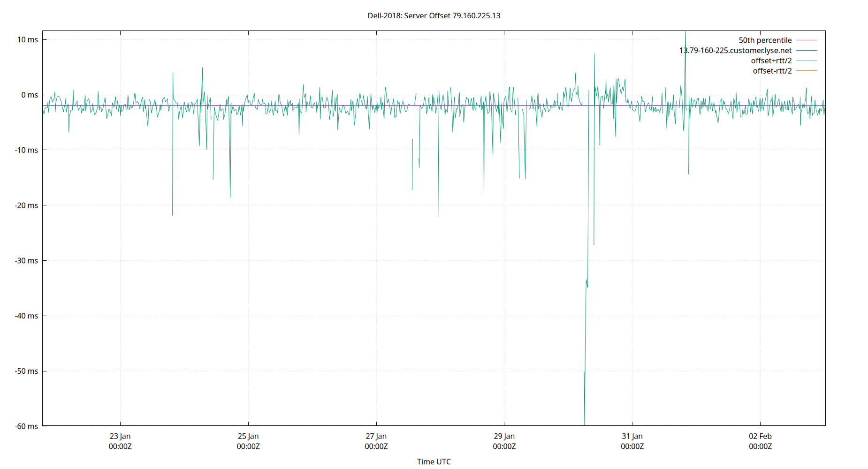Click the Time UTC axis label
Screen dimensions: 868x469
click(x=434, y=461)
